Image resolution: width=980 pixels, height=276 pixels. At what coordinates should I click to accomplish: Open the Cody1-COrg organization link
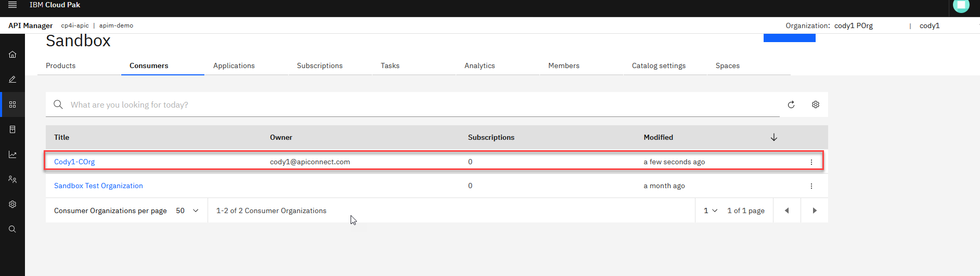pyautogui.click(x=74, y=162)
